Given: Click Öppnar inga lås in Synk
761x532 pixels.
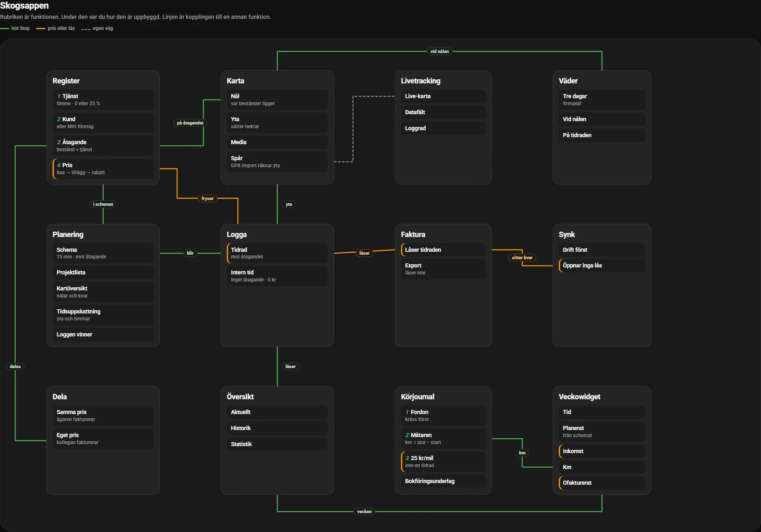Looking at the screenshot, I should click(x=602, y=265).
